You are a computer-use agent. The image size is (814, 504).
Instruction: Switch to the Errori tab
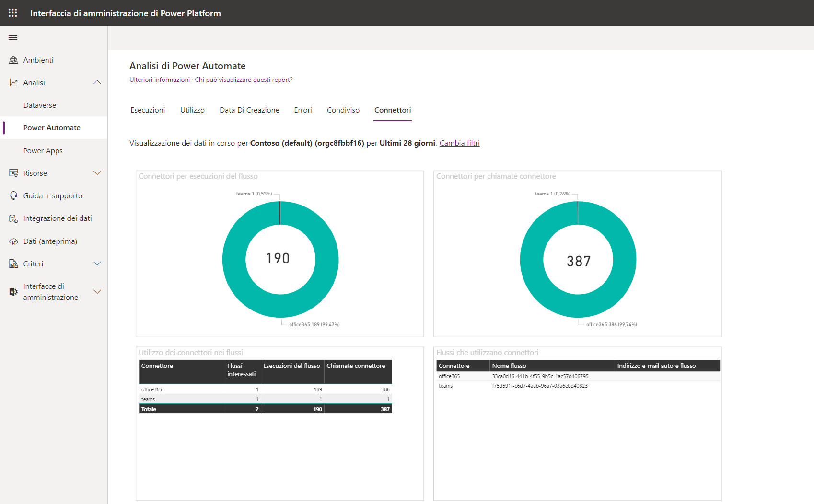(x=303, y=110)
